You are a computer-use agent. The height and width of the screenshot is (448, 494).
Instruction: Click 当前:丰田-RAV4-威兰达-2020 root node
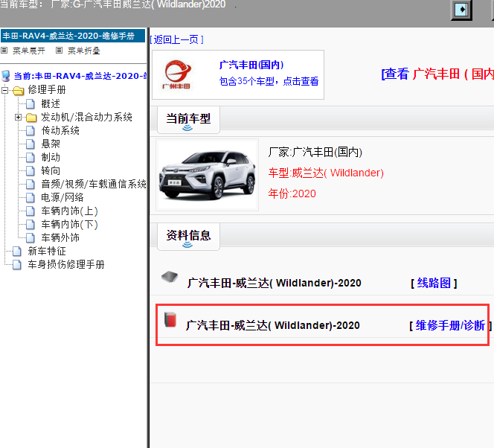(x=80, y=76)
